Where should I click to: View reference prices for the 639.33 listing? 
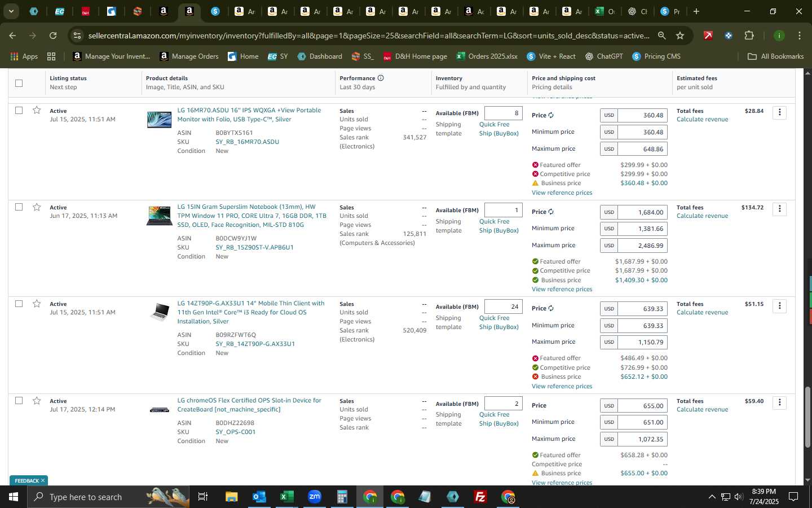pyautogui.click(x=562, y=386)
